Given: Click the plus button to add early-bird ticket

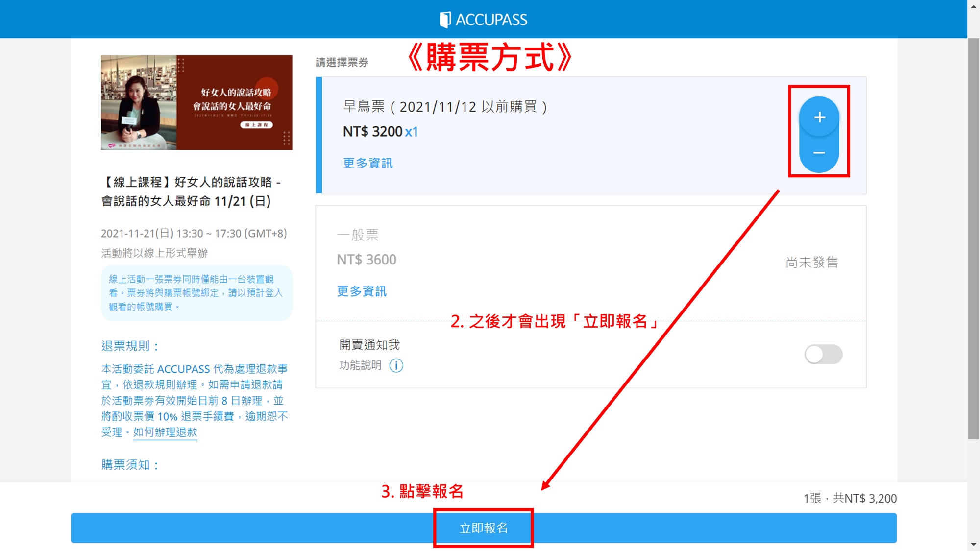Looking at the screenshot, I should (819, 117).
